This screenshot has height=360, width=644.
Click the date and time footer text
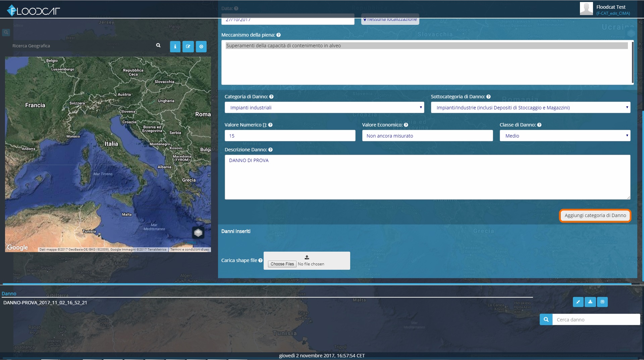[322, 356]
